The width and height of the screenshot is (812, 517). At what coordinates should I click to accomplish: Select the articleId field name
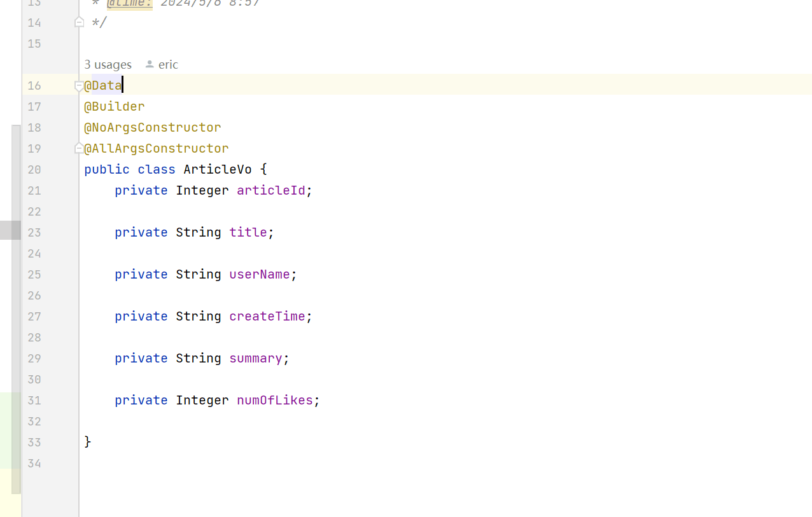[x=271, y=190]
